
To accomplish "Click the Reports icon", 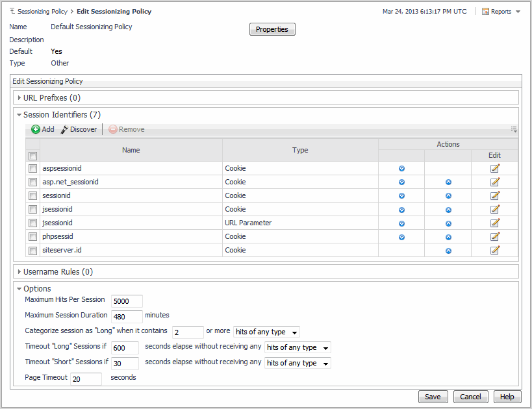I will (485, 12).
